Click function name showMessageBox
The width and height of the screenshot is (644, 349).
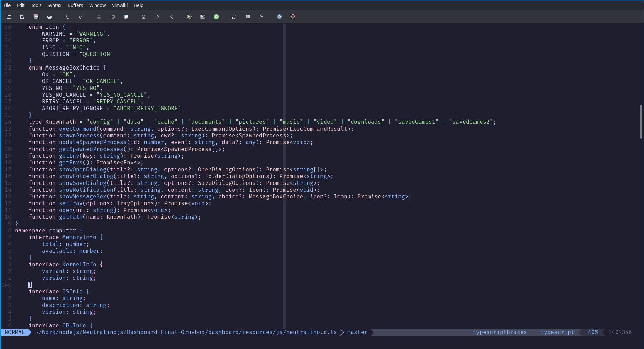[x=83, y=197]
